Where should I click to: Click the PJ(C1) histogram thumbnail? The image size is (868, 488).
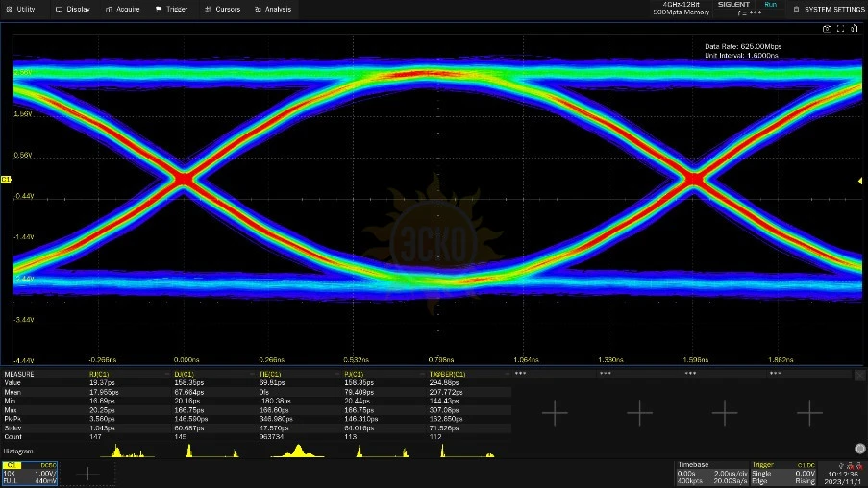point(383,451)
